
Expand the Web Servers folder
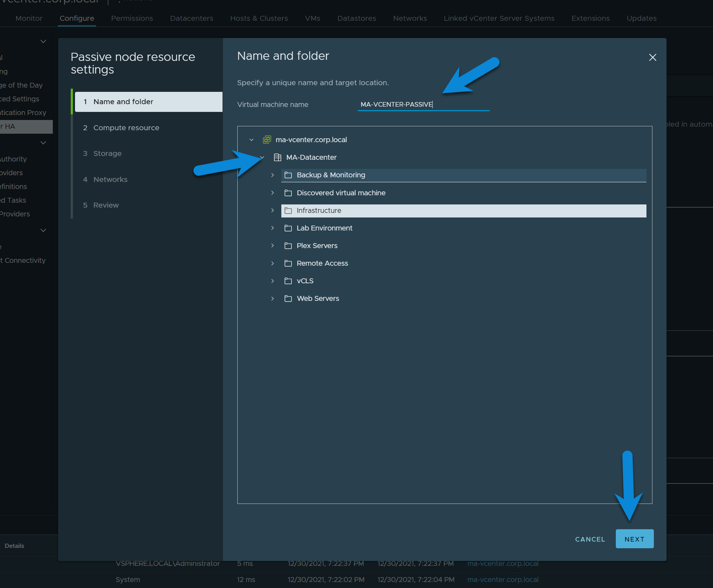click(273, 298)
